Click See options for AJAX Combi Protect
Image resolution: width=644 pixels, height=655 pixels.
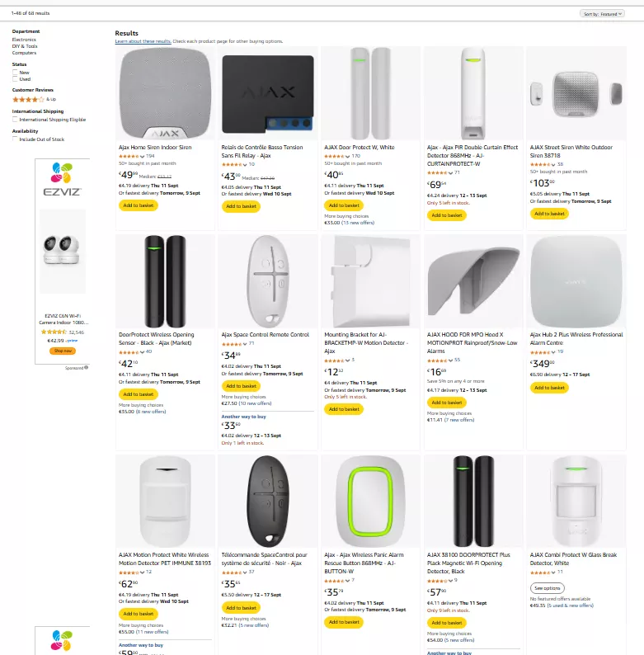548,588
